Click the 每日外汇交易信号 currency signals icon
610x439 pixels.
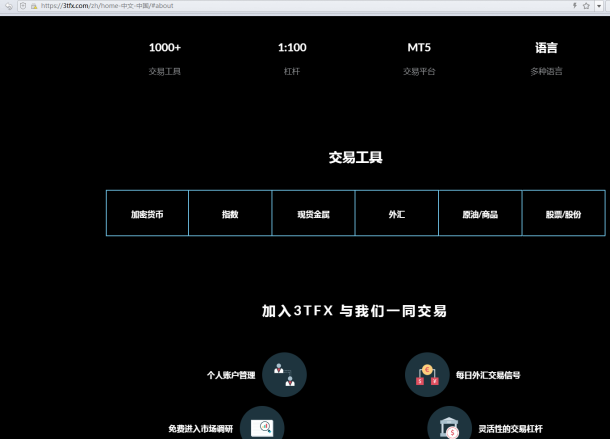pos(427,374)
